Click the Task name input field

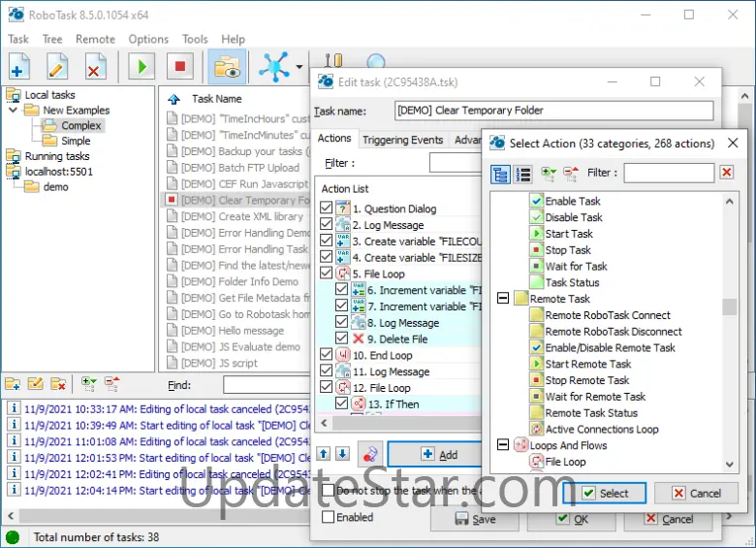click(554, 111)
